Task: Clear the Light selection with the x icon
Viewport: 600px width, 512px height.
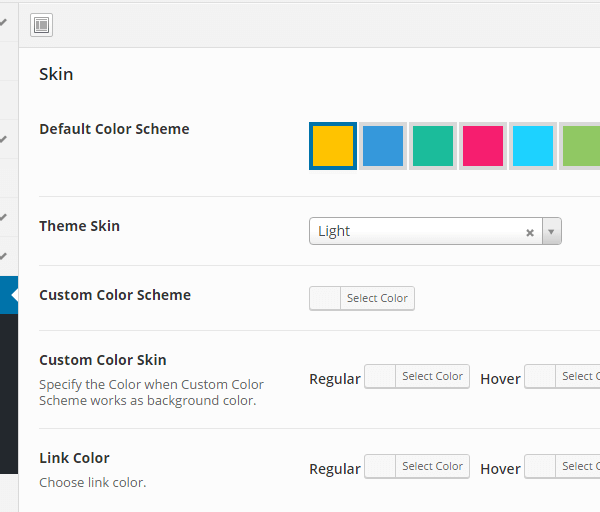Action: pos(530,232)
